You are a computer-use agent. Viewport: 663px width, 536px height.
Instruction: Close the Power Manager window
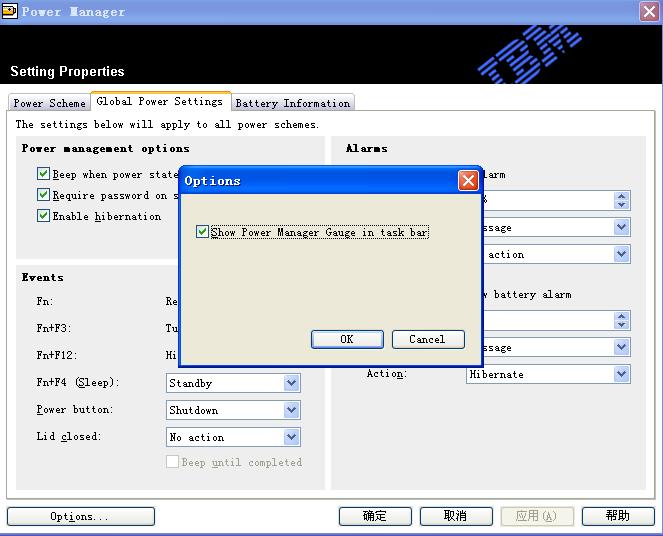(649, 11)
